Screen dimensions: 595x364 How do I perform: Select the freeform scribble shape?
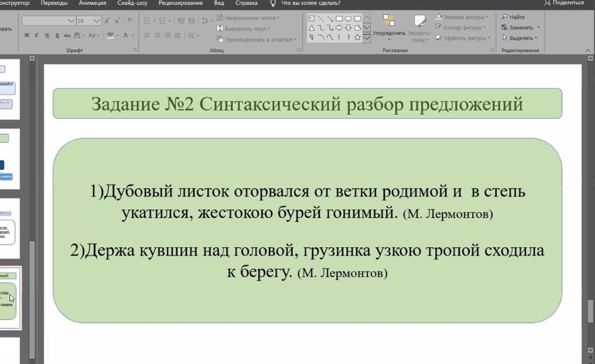pos(311,37)
